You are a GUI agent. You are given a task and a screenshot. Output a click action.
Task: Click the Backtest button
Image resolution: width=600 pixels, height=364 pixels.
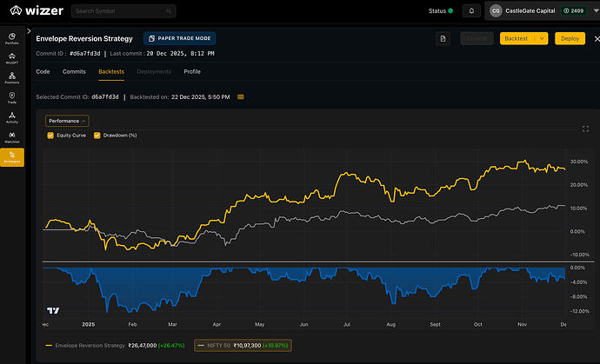tap(517, 38)
